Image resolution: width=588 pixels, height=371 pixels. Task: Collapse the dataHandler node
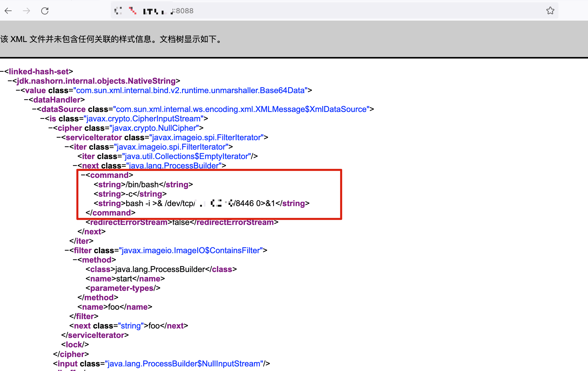26,100
